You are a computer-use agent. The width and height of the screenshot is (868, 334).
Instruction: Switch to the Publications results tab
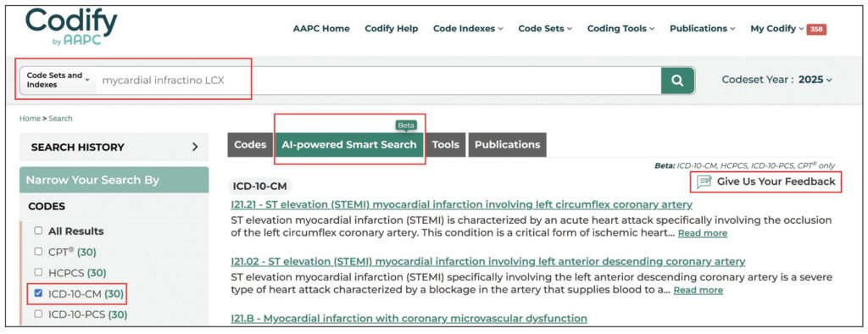pyautogui.click(x=507, y=145)
